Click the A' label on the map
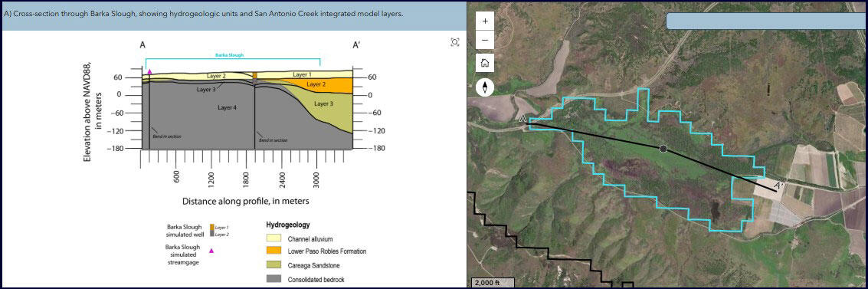Image resolution: width=868 pixels, height=289 pixels. 778,186
